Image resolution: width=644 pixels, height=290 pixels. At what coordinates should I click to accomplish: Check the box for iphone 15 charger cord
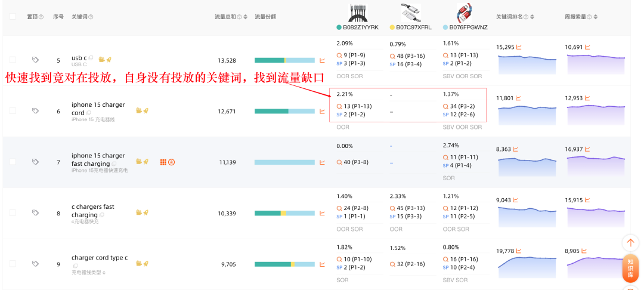(x=13, y=111)
